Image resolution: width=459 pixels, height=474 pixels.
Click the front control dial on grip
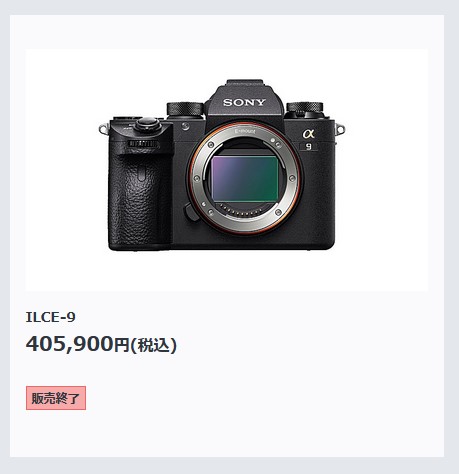coord(143,144)
